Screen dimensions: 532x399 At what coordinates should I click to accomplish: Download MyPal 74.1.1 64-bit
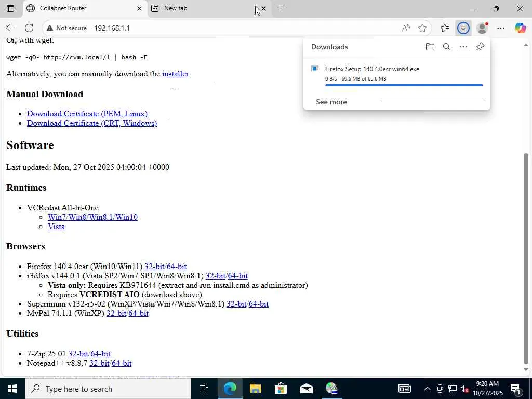138,313
